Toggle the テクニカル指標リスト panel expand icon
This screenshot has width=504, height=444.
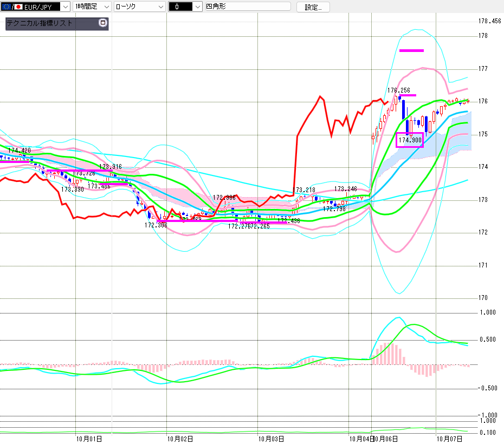102,23
